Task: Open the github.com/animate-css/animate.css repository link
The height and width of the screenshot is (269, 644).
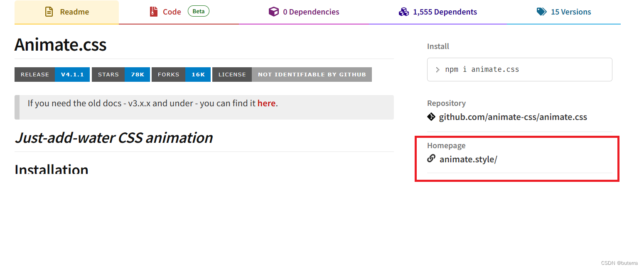Action: click(513, 117)
